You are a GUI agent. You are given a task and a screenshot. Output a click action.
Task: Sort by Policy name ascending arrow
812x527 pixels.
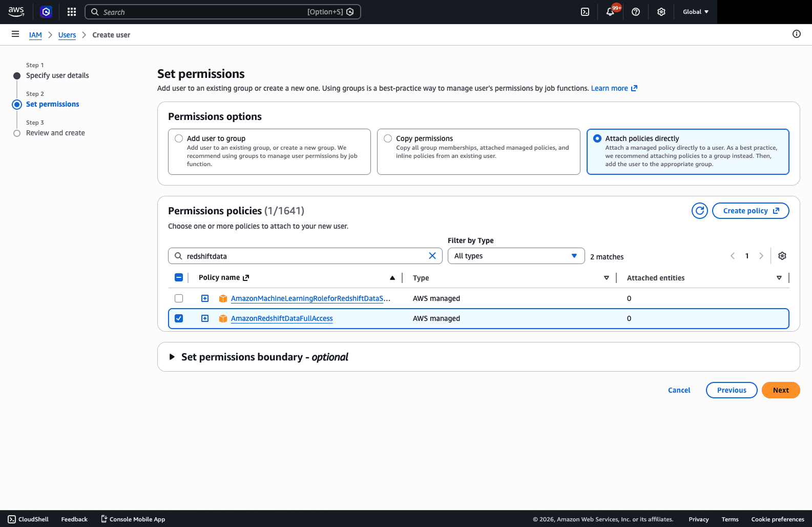click(x=392, y=278)
